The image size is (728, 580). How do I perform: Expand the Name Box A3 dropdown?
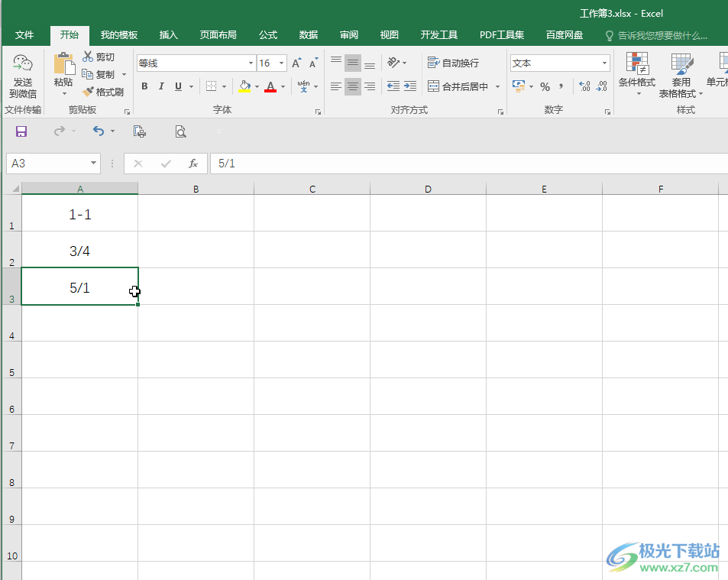click(x=94, y=163)
